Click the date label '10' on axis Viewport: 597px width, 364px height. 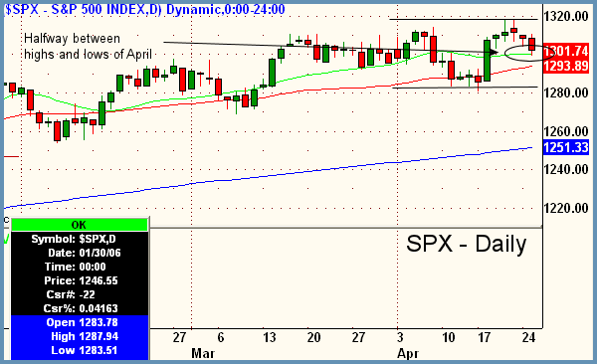[448, 337]
